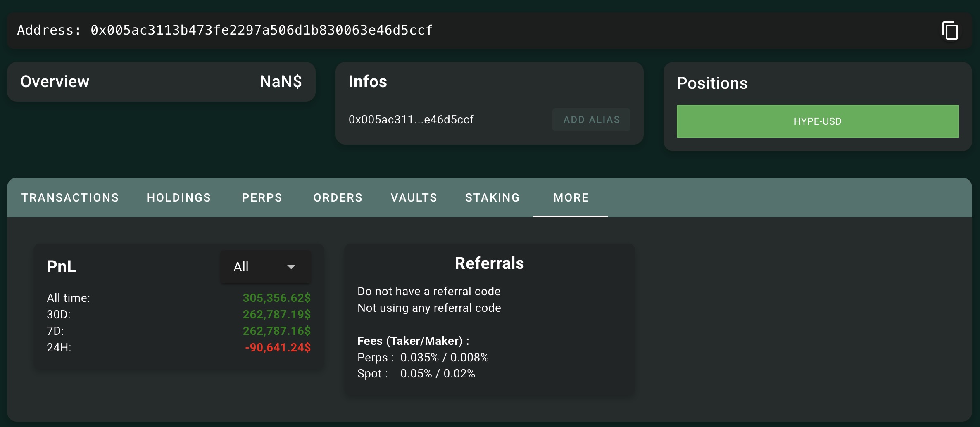
Task: Click the 'All time:' label in PnL
Action: tap(68, 298)
